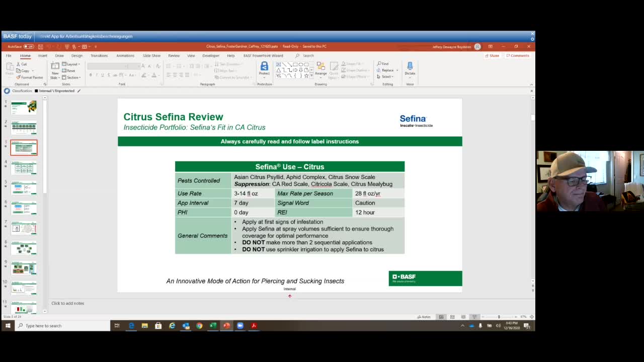644x362 pixels.
Task: Pick the star shape from the gallery
Action: (306, 76)
